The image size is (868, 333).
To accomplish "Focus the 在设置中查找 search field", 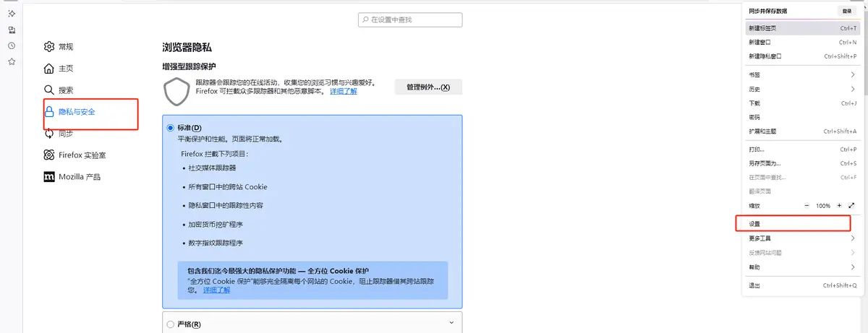I will [410, 20].
